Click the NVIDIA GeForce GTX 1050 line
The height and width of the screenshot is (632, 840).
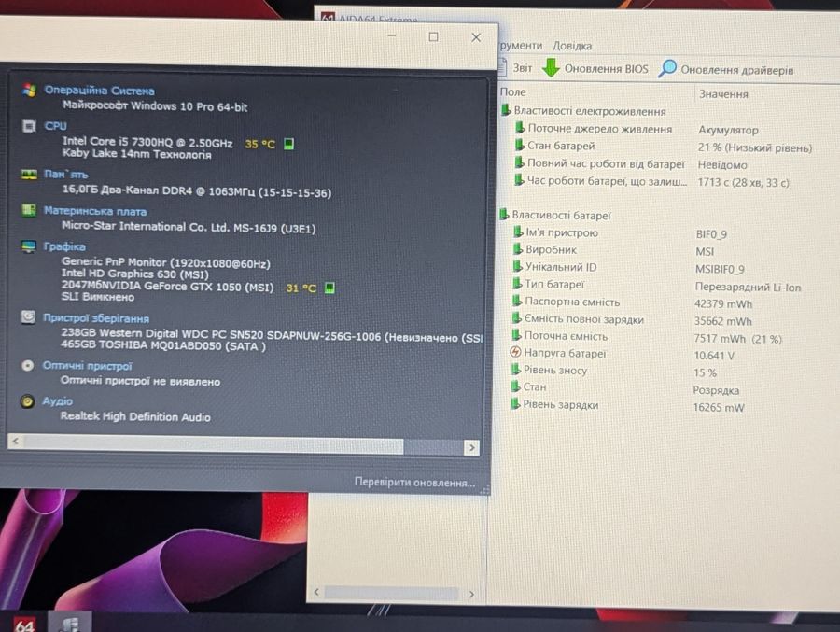(x=167, y=287)
